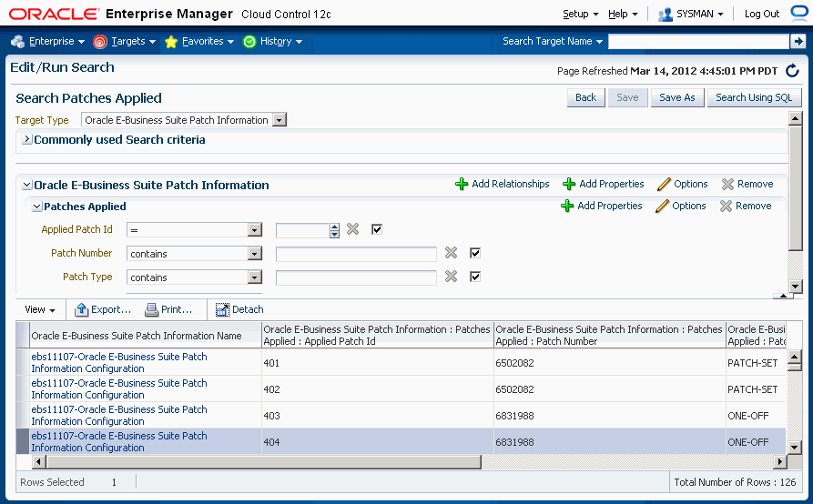Click criteria panel scroll up arrow
Image resolution: width=813 pixels, height=504 pixels.
796,118
